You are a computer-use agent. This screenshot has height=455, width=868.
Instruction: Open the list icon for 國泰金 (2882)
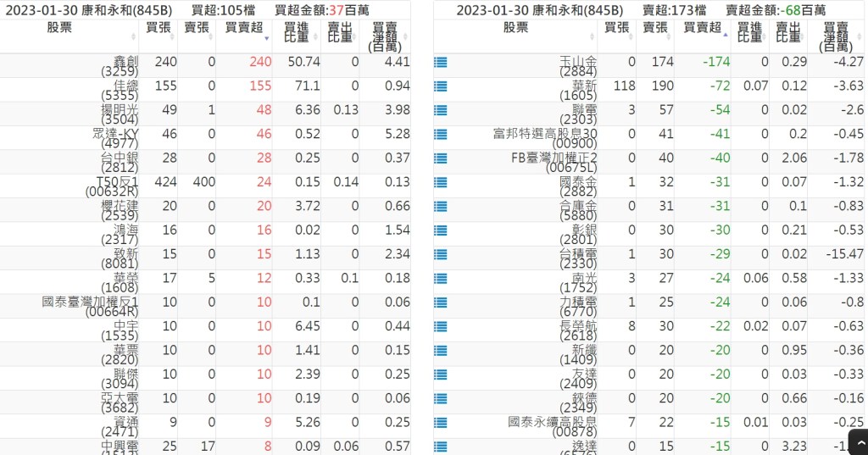click(x=440, y=181)
